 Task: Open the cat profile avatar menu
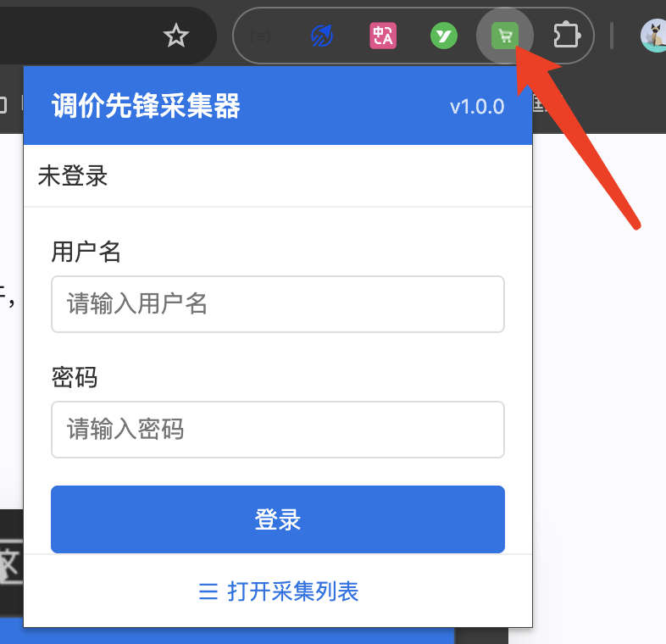pyautogui.click(x=654, y=36)
